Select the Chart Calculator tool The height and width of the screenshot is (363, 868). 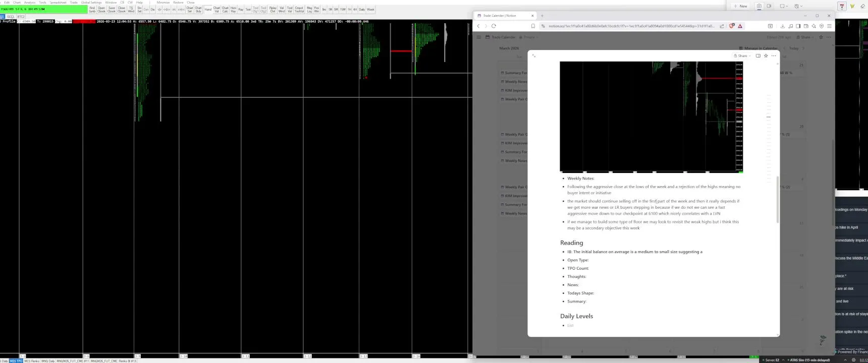(225, 9)
